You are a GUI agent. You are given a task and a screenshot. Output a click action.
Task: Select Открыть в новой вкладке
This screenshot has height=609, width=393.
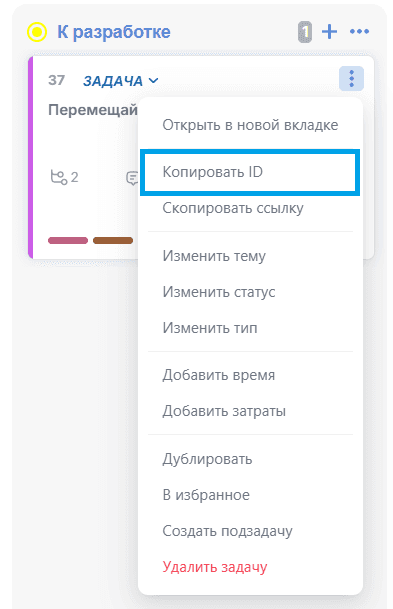pyautogui.click(x=250, y=125)
